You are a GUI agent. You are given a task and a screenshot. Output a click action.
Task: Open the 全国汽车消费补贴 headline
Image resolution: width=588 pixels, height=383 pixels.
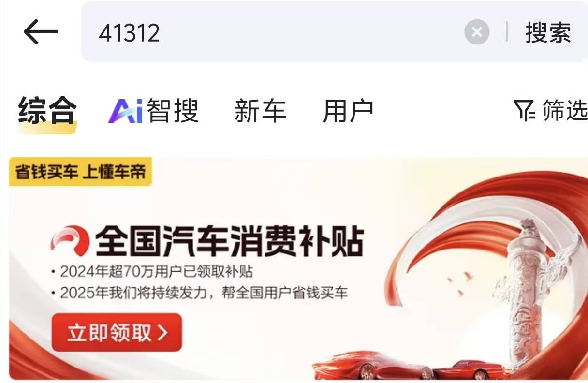[229, 242]
